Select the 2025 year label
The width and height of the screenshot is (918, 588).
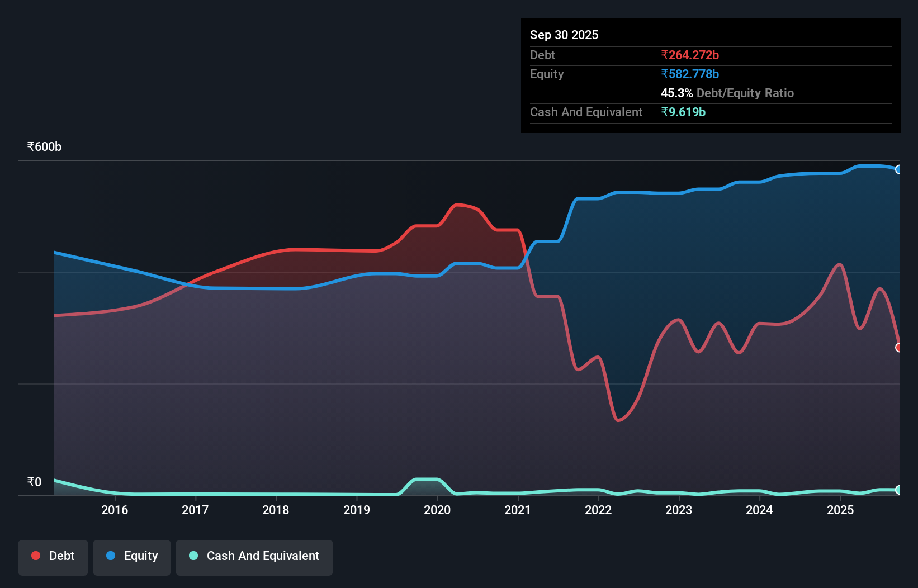point(841,510)
